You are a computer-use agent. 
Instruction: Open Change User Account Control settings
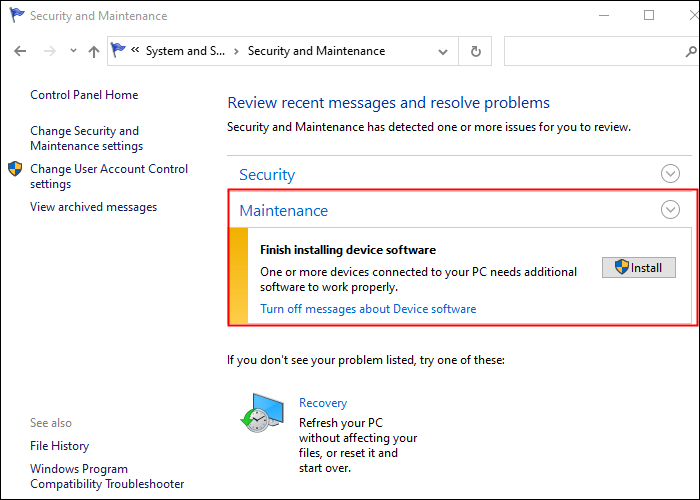point(109,176)
